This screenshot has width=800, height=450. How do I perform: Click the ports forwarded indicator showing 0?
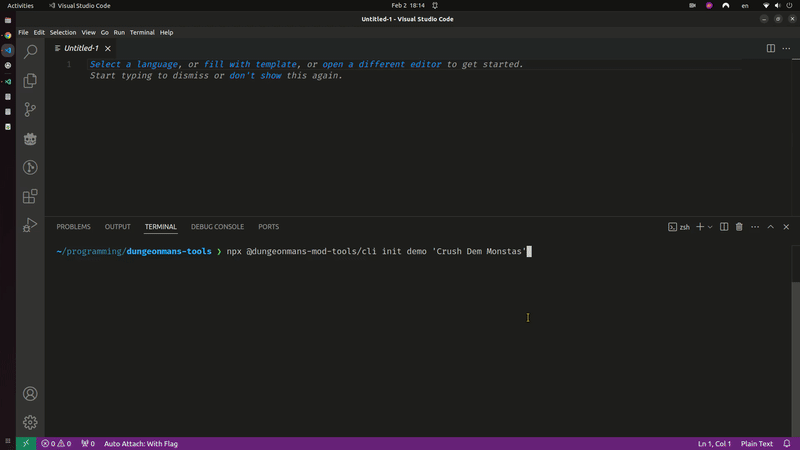(x=88, y=443)
